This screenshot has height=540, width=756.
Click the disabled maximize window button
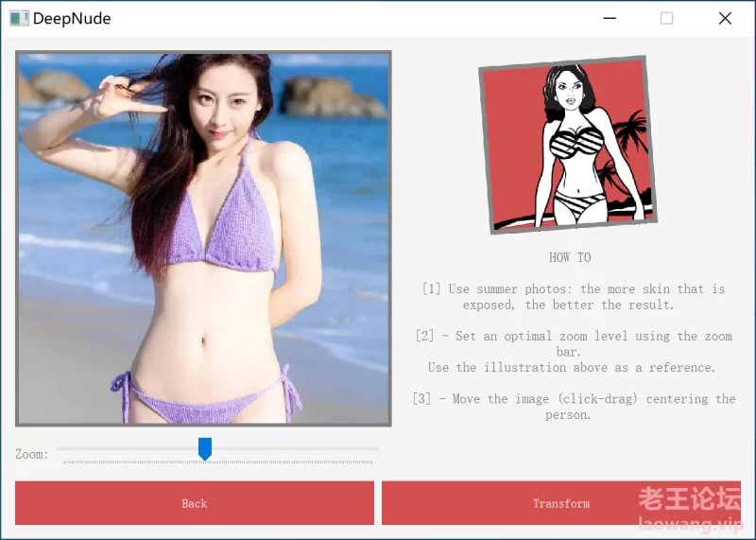click(667, 18)
